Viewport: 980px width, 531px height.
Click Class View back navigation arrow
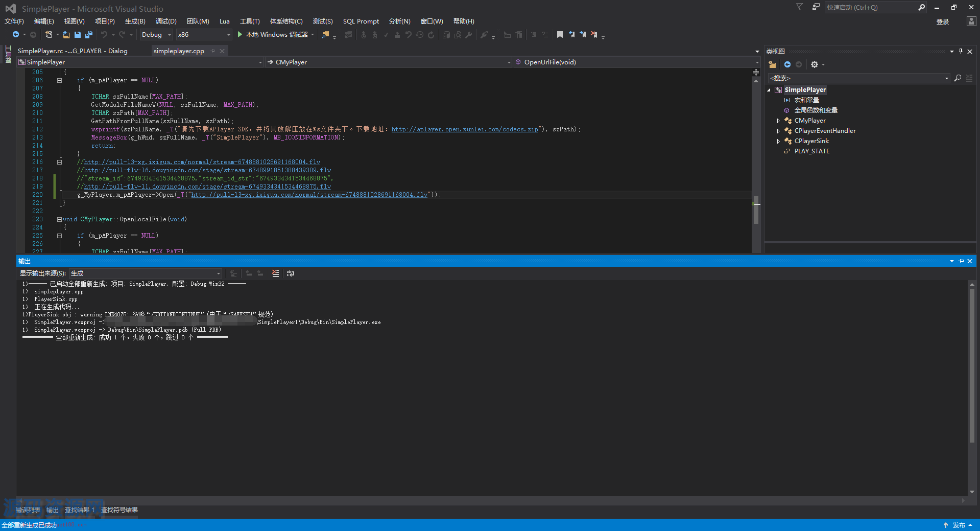tap(787, 64)
